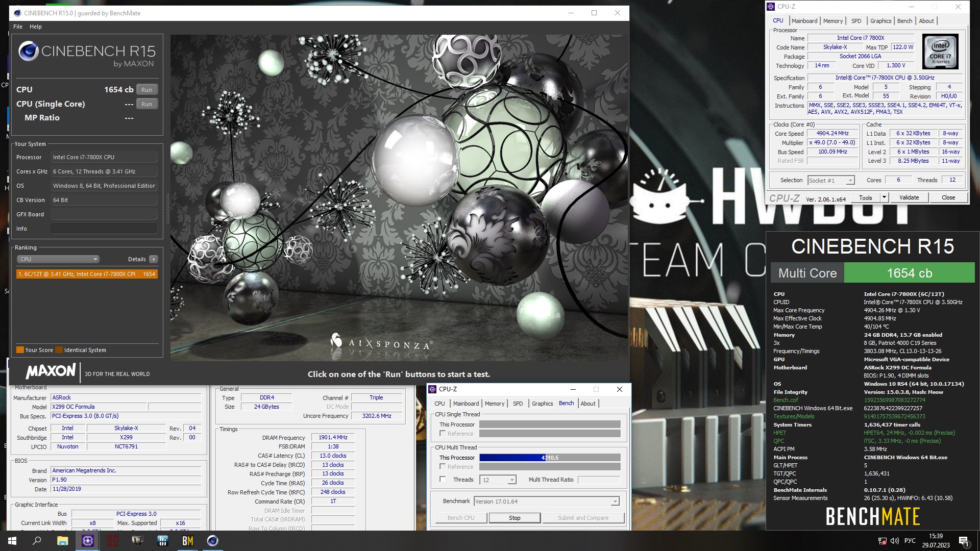Image resolution: width=980 pixels, height=551 pixels.
Task: Toggle Reference checkbox under CPU Single Thread
Action: (443, 433)
